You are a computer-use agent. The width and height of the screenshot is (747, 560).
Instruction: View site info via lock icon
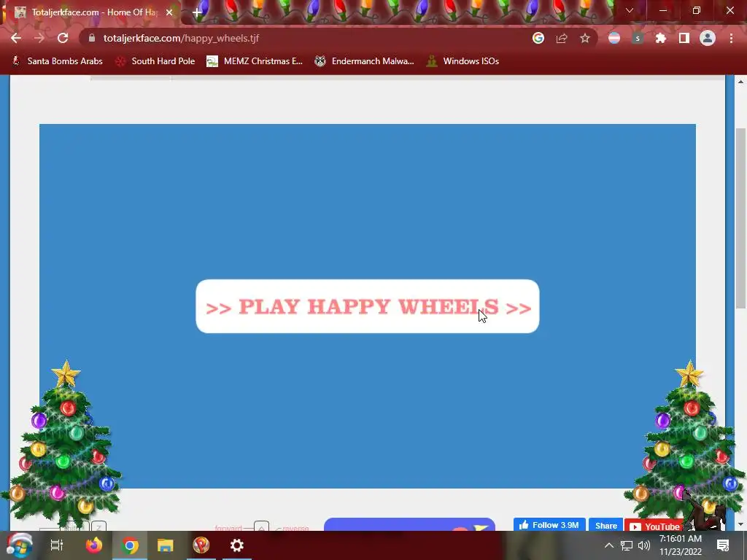[92, 38]
